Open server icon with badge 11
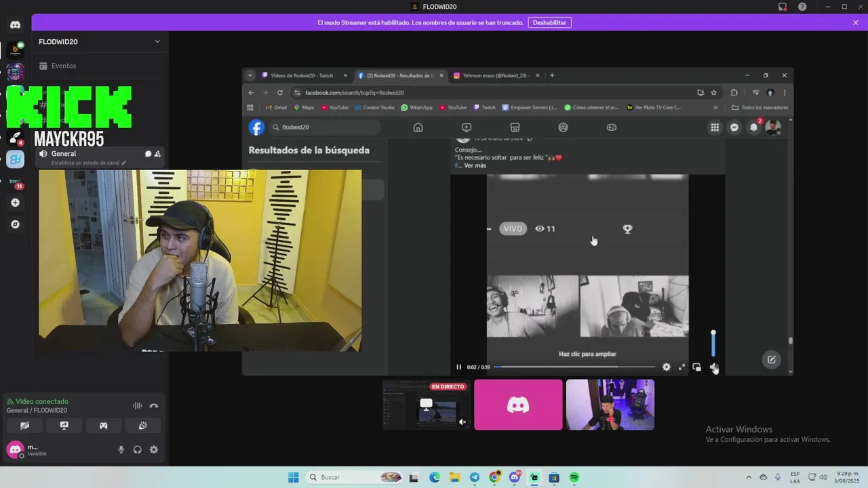The width and height of the screenshot is (868, 488). click(15, 182)
